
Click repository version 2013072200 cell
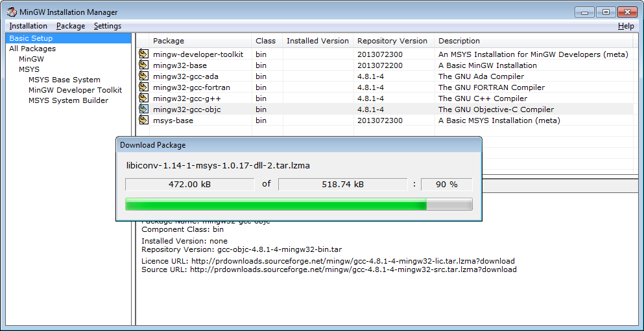380,65
